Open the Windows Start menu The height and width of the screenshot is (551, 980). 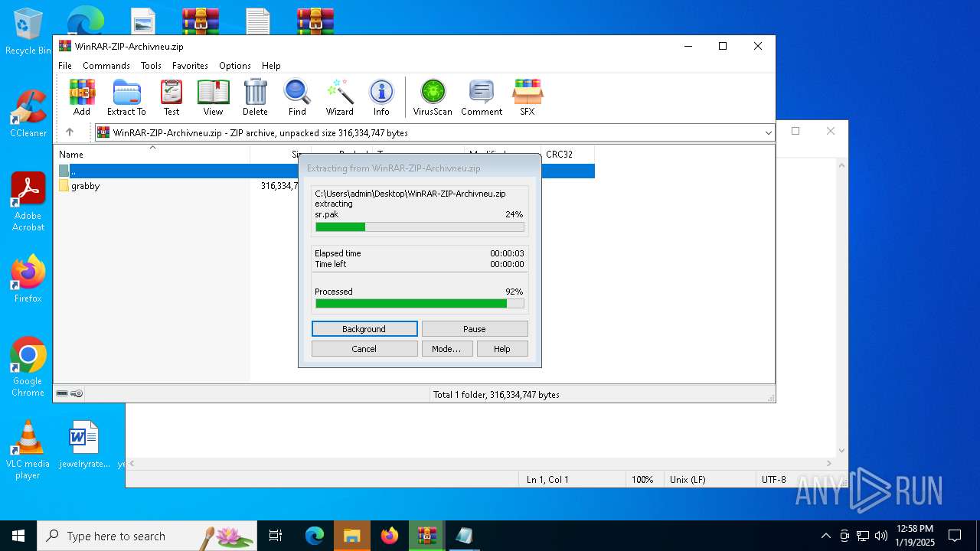18,536
